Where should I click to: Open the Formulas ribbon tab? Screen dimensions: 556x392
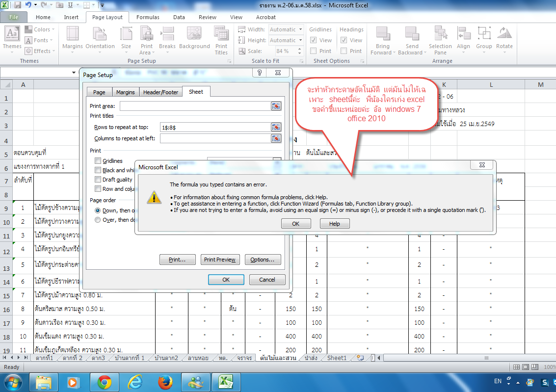(148, 17)
